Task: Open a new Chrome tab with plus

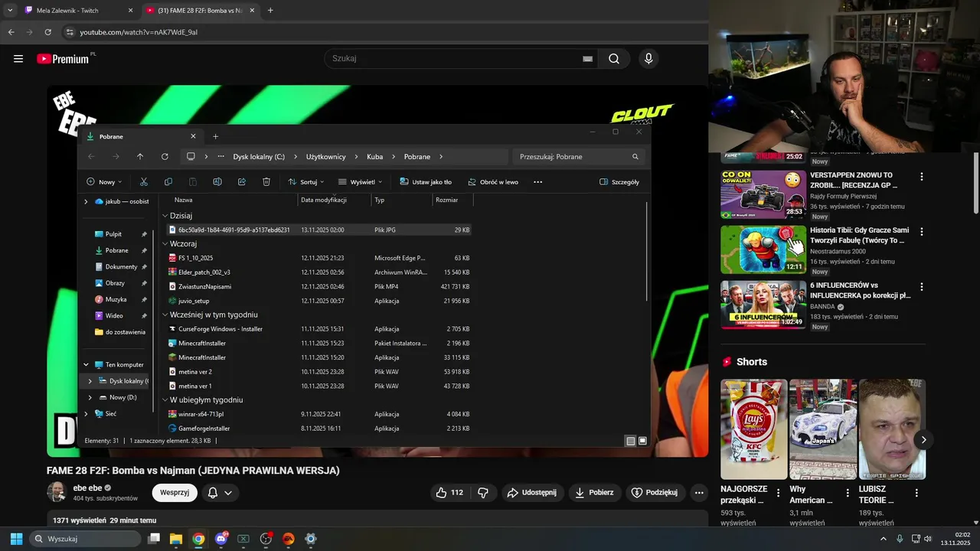Action: pyautogui.click(x=270, y=11)
